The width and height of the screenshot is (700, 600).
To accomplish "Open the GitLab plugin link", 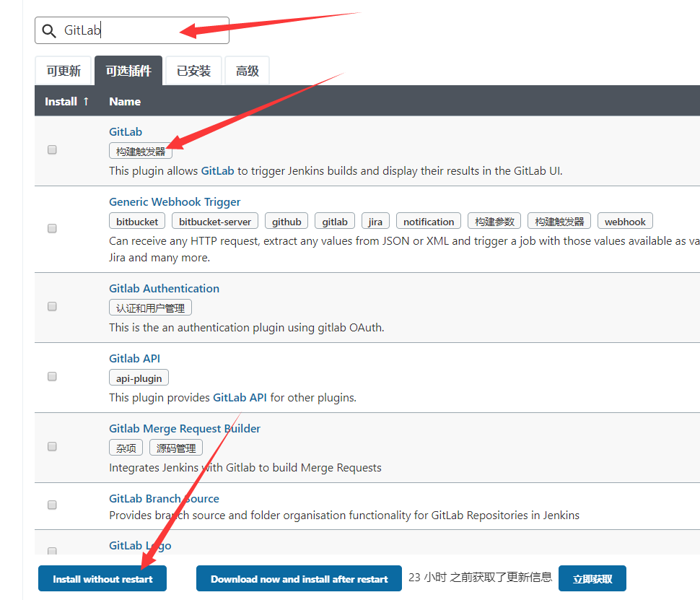I will (126, 132).
